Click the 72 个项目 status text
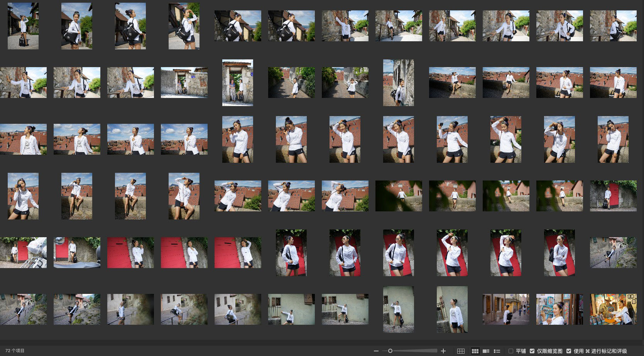 click(15, 351)
